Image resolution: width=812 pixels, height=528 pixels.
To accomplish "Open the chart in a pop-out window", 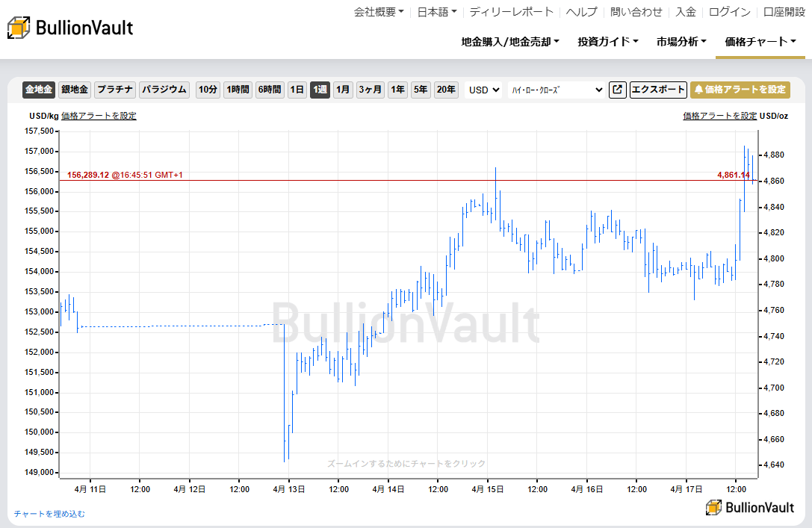I will tap(617, 90).
